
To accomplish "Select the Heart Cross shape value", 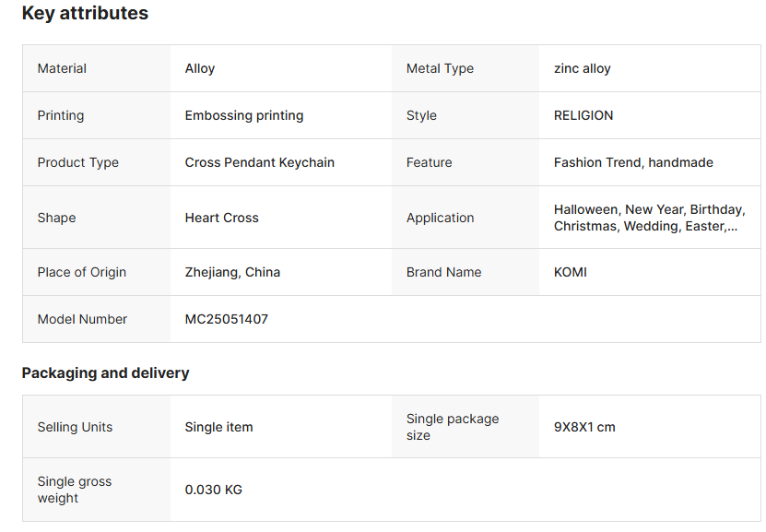I will click(x=222, y=218).
